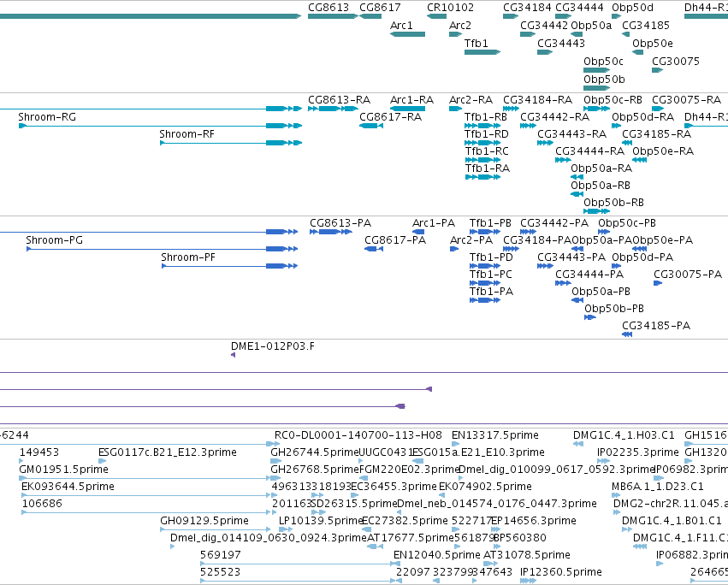This screenshot has width=728, height=585.
Task: Click the CG34444-RA transcript label
Action: [590, 151]
